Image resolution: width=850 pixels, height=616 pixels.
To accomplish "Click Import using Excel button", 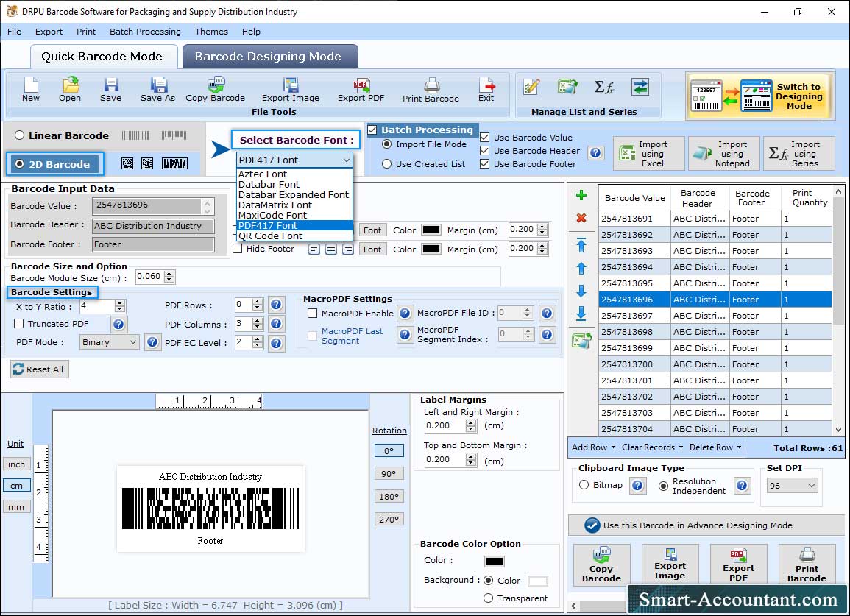I will point(649,154).
